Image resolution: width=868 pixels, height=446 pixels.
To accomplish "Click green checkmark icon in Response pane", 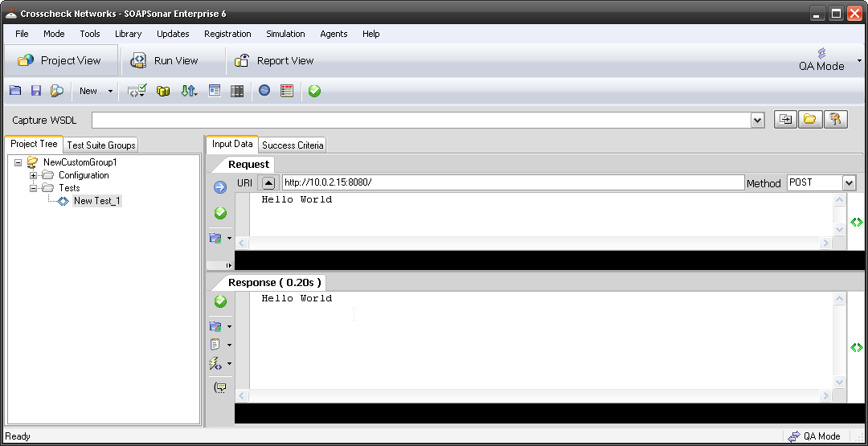I will coord(220,301).
